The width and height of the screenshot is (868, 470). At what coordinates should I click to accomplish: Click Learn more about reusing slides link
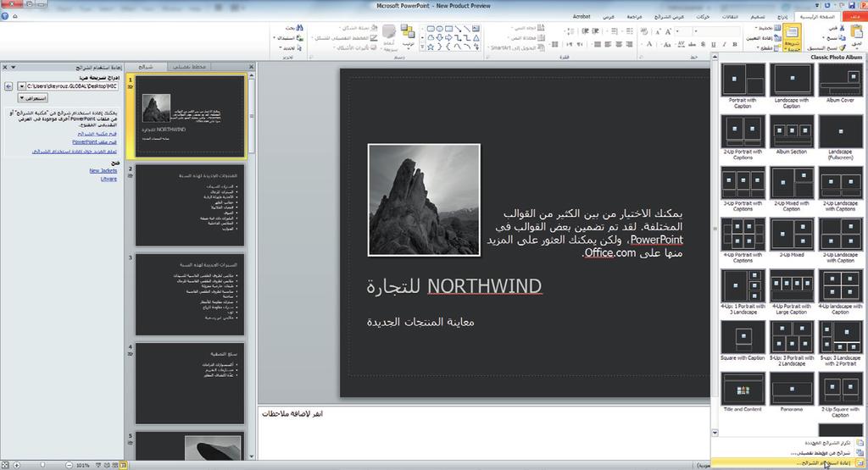tap(75, 151)
